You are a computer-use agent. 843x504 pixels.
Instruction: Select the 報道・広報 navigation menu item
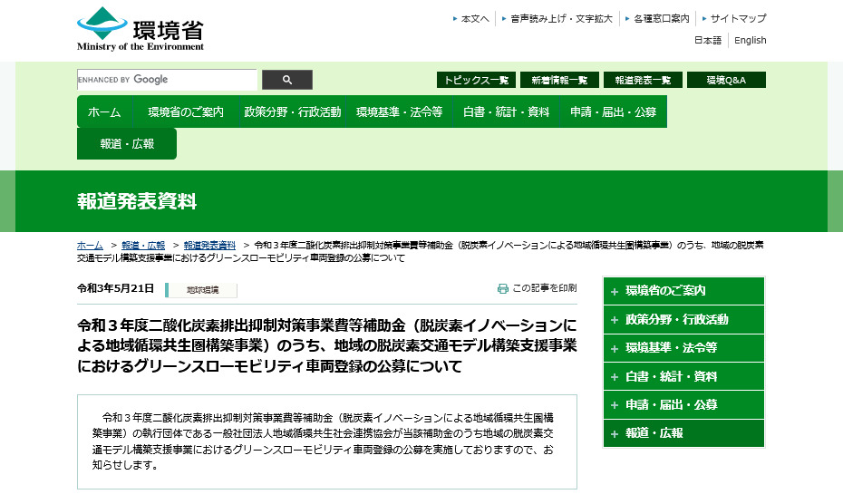point(127,144)
